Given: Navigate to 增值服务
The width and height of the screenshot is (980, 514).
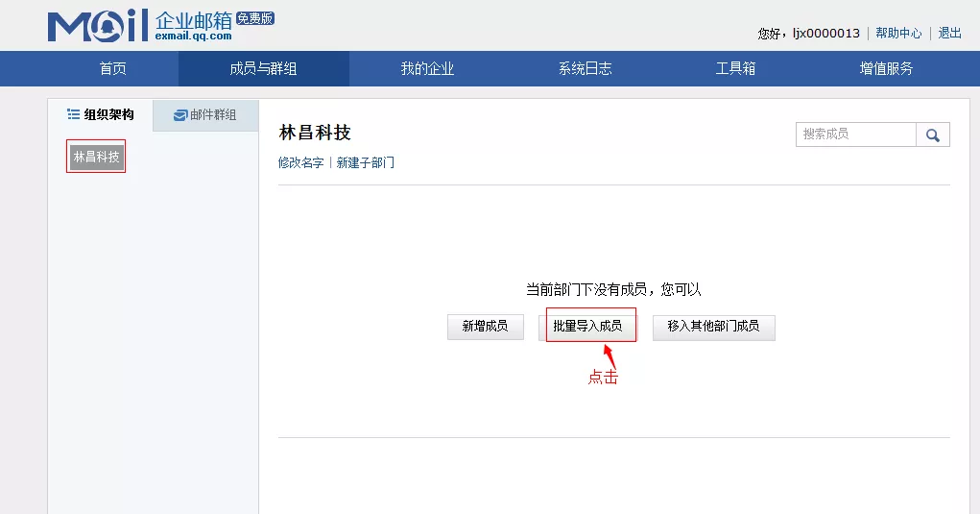Looking at the screenshot, I should [886, 69].
